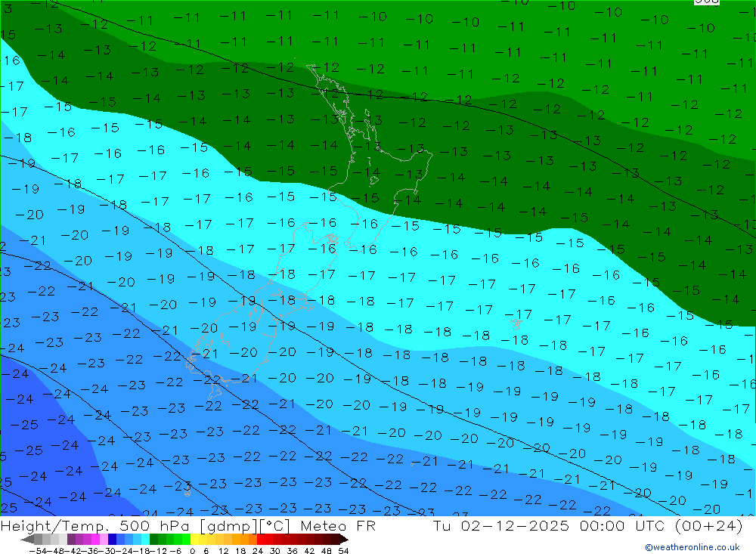Select the bright yellow swatch above legend value 0
The image size is (756, 554).
click(x=194, y=539)
